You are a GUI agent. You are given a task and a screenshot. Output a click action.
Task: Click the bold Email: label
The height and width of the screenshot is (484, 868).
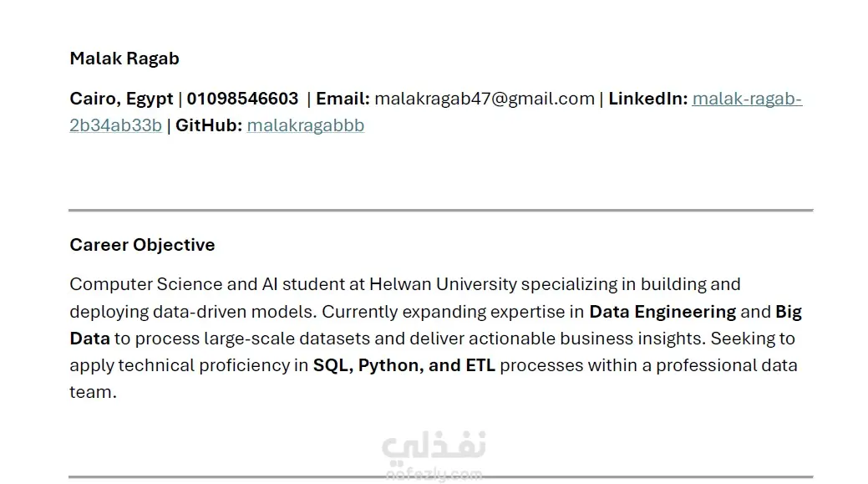[x=343, y=99]
